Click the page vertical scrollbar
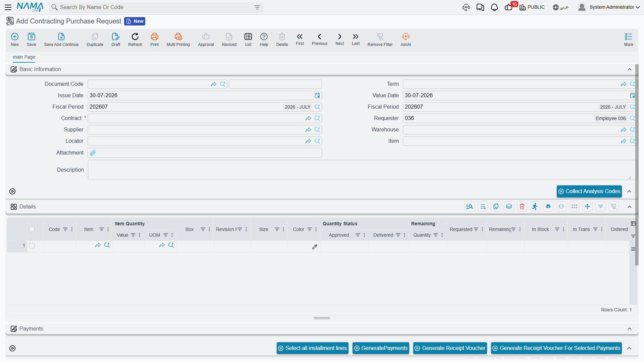 [x=637, y=164]
